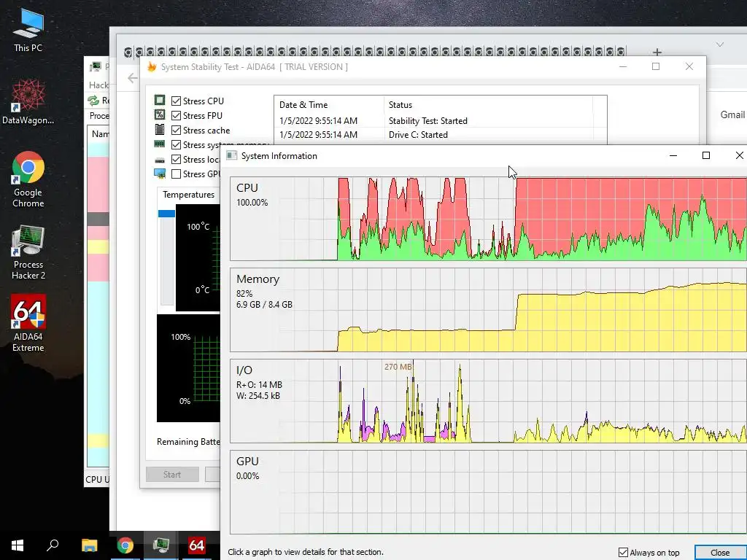Screen dimensions: 747x560
Task: Select Processes tab in Process Hacker
Action: pyautogui.click(x=99, y=116)
